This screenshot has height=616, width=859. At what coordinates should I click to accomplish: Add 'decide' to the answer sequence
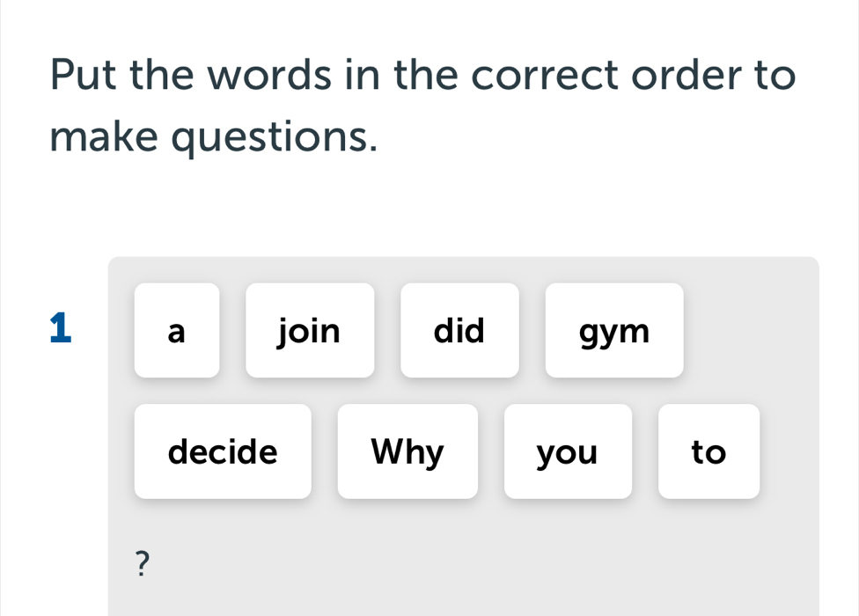223,451
